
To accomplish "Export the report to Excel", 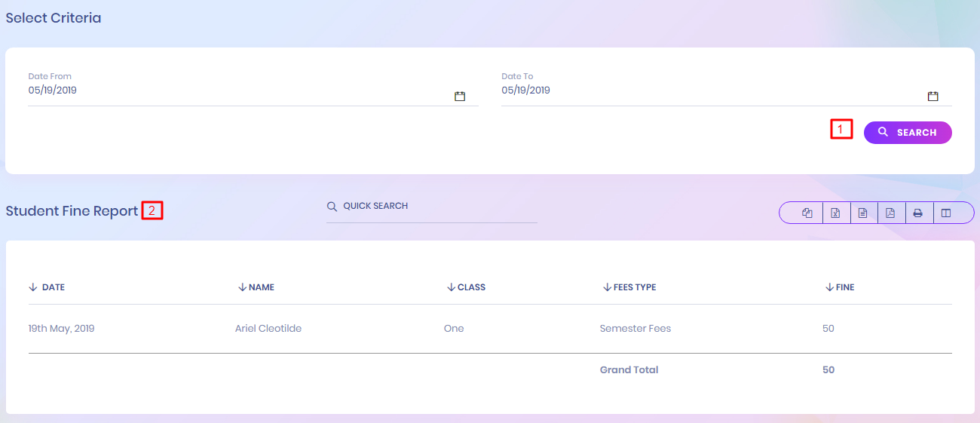I will pos(835,213).
